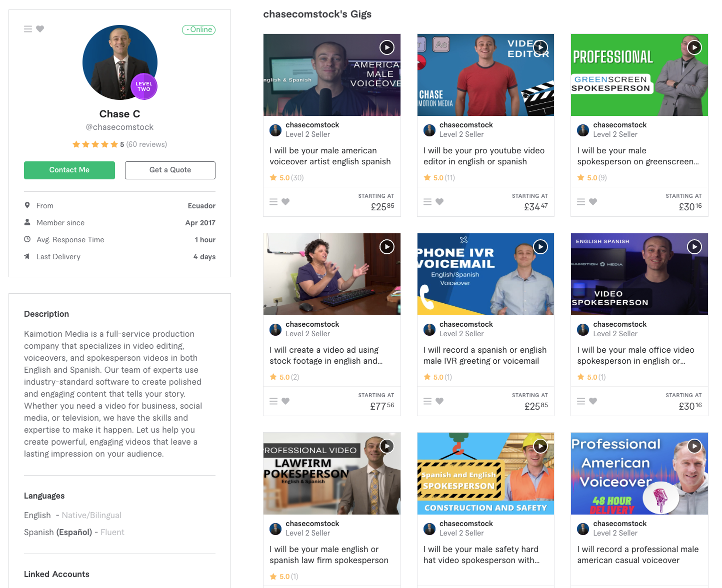Play the Construction and Safety gig preview

point(540,446)
